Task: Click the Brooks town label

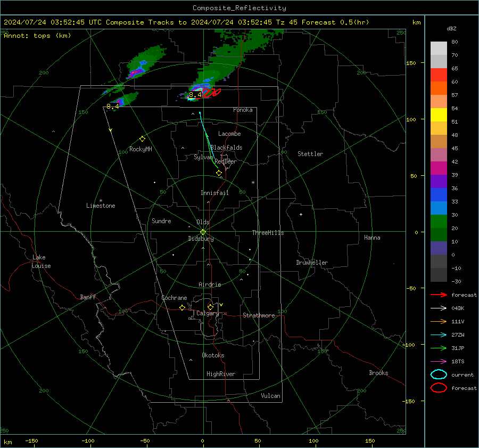Action: pos(378,373)
